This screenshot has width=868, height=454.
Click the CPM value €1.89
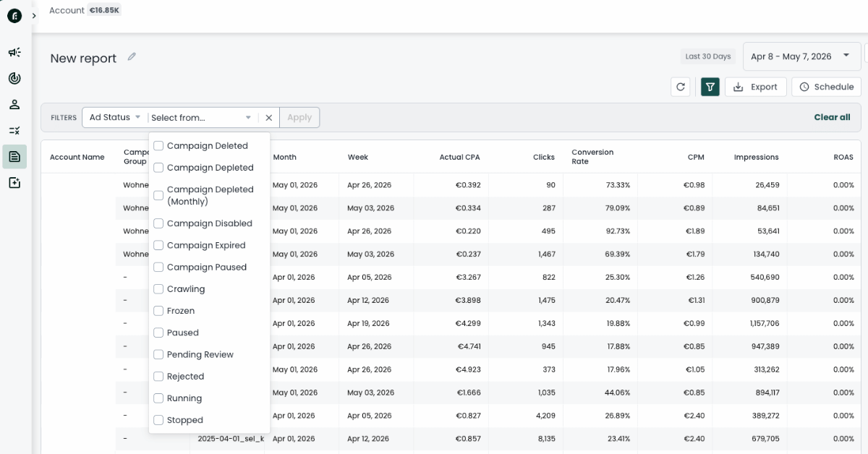click(694, 231)
